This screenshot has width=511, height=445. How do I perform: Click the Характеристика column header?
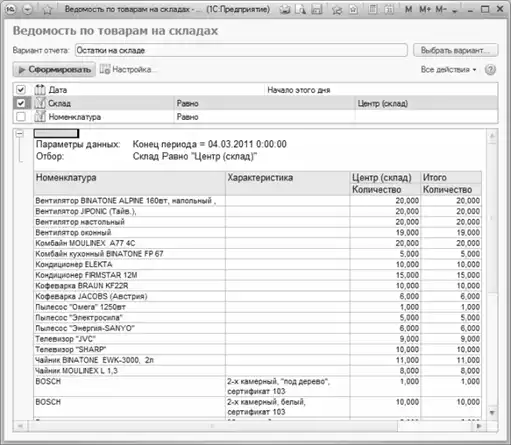click(288, 183)
